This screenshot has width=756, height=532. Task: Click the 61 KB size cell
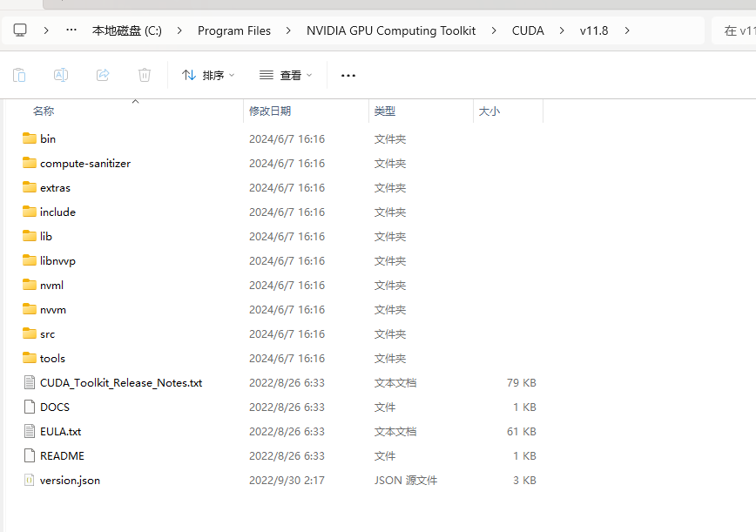pyautogui.click(x=521, y=431)
